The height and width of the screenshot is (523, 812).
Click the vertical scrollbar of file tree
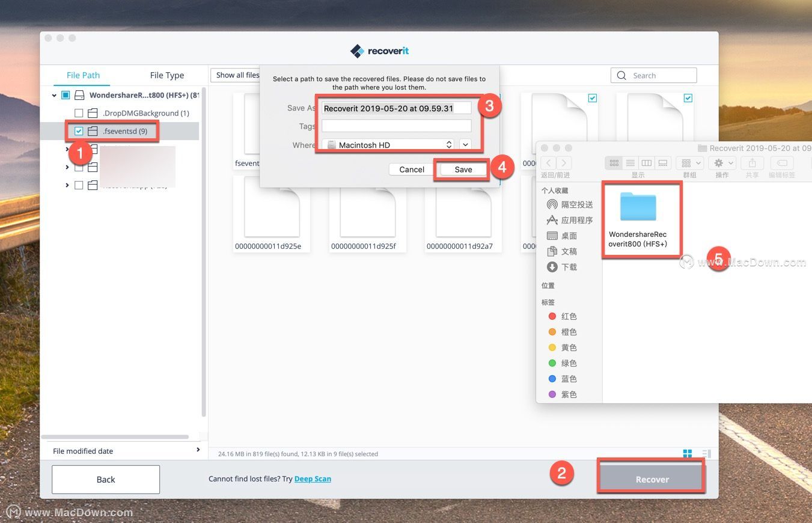[204, 252]
